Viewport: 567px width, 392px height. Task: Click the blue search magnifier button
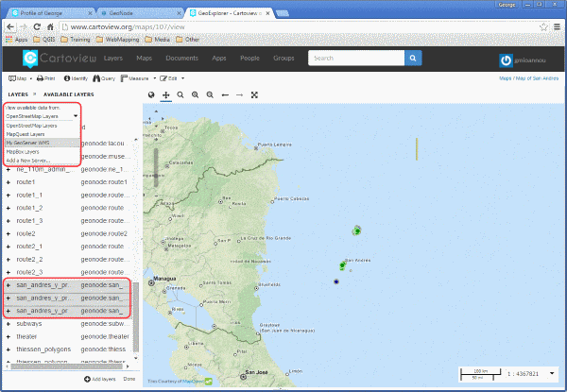click(x=413, y=59)
